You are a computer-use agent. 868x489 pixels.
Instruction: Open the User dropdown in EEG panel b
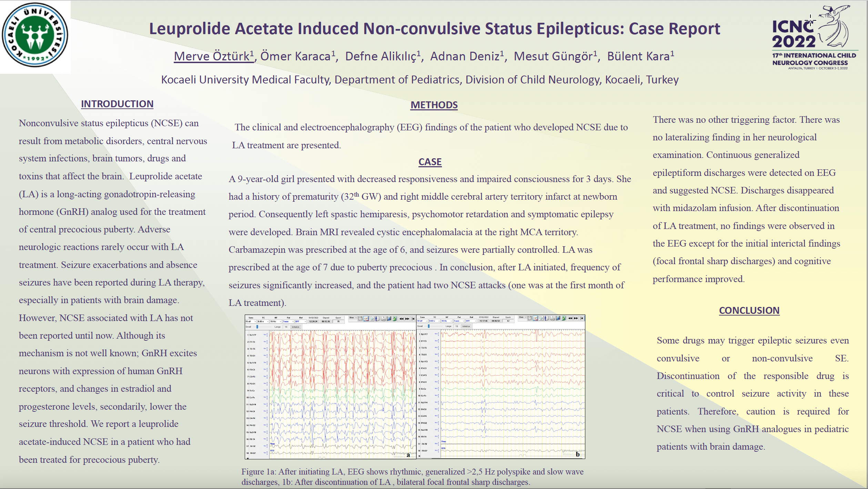[x=523, y=317]
